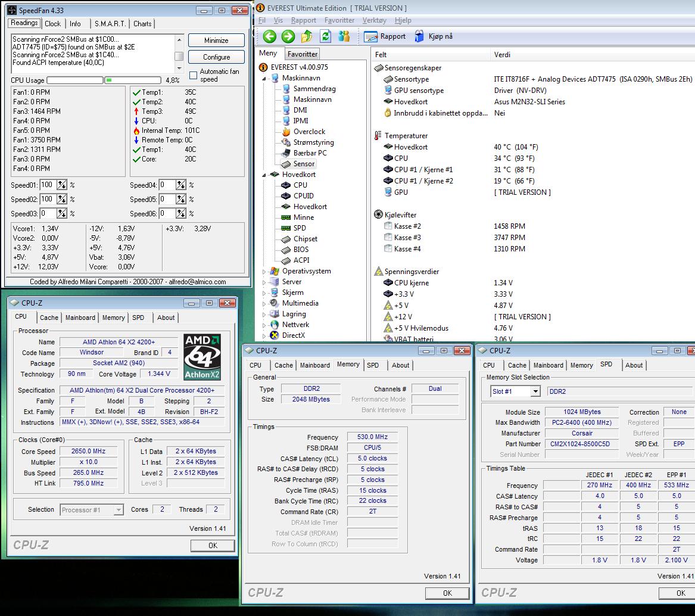Select Strømstyring tree item
Viewport: 695px width, 616px height.
(x=308, y=142)
